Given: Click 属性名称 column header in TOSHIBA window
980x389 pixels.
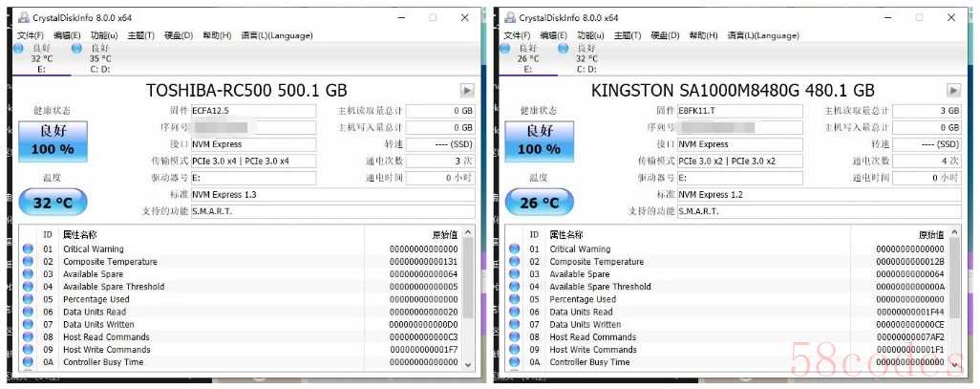Looking at the screenshot, I should (x=212, y=235).
